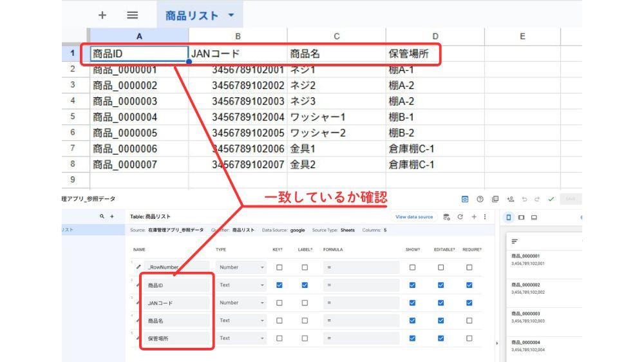Open help question mark icon
Viewport: 644px width, 362px height.
[480, 199]
